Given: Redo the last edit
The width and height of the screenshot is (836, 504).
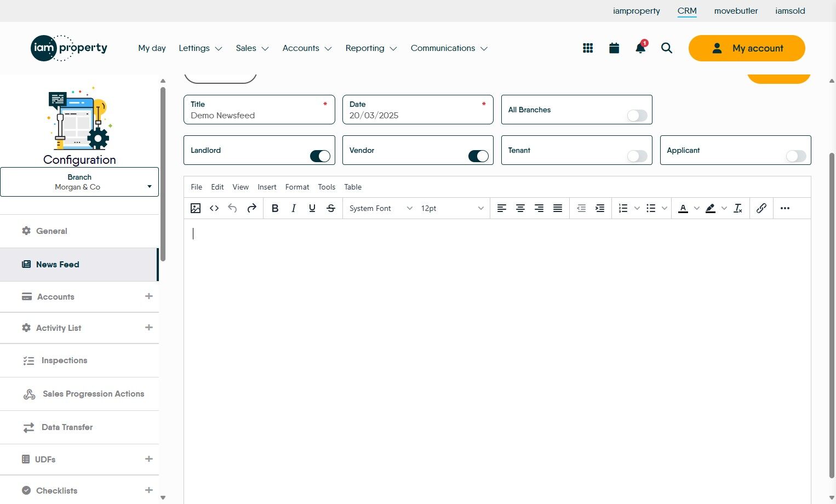Looking at the screenshot, I should click(251, 208).
